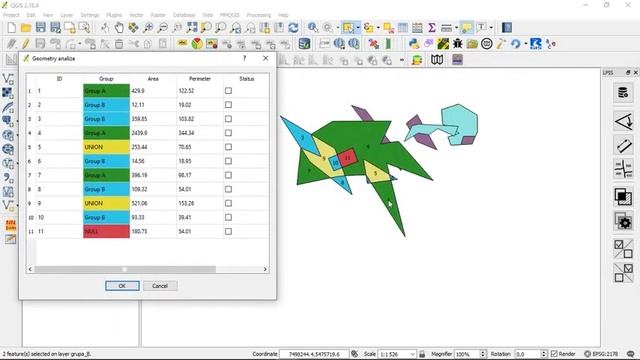This screenshot has width=640, height=360.
Task: Click the Zoom Out magnifier tool
Action: (x=162, y=28)
